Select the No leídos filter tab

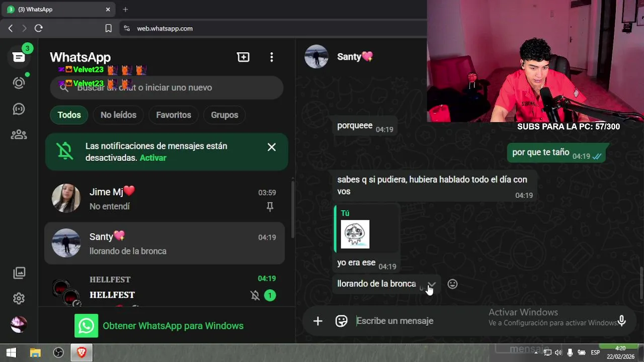(x=118, y=115)
